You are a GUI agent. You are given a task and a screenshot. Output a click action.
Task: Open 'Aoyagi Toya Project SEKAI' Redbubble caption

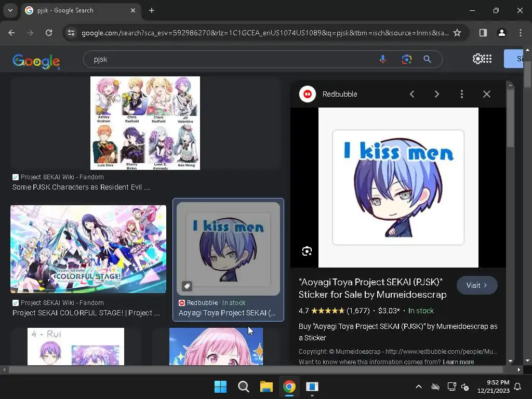point(227,313)
